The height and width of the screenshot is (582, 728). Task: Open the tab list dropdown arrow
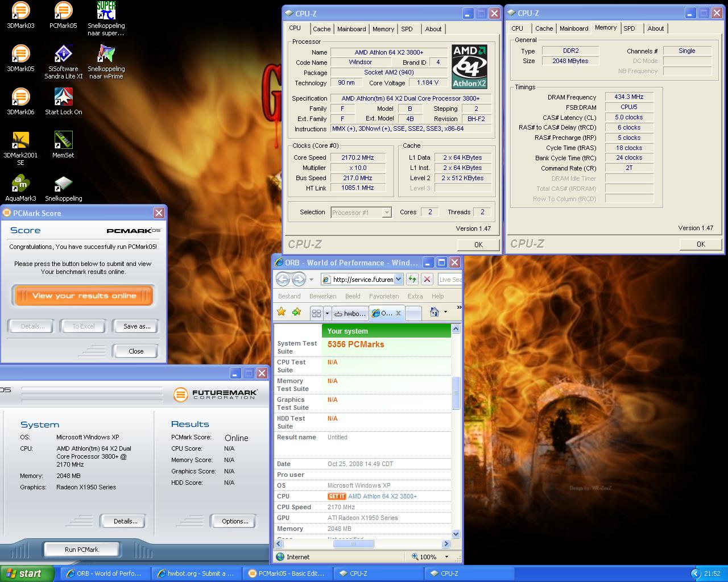coord(327,313)
